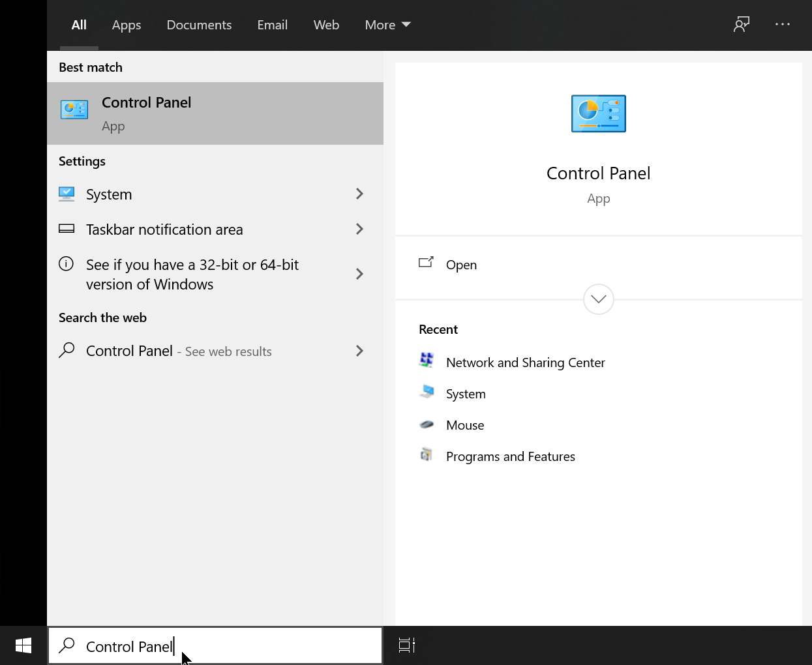Screen dimensions: 812x665
Task: Switch to the Email tab
Action: click(272, 25)
